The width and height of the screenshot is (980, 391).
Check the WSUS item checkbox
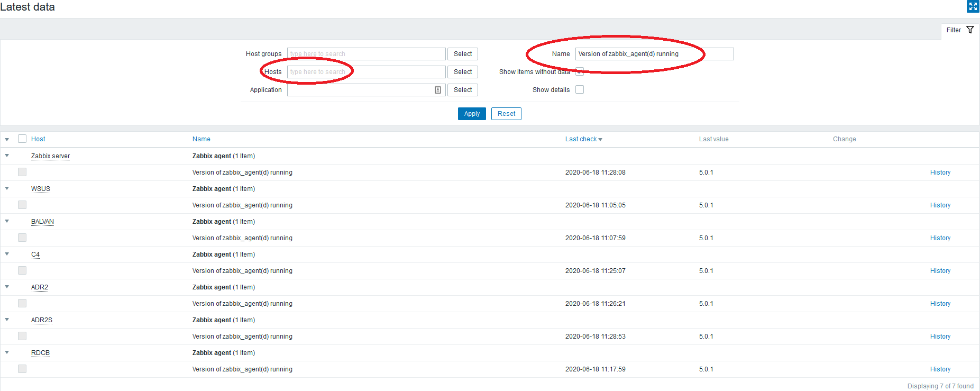tap(22, 205)
